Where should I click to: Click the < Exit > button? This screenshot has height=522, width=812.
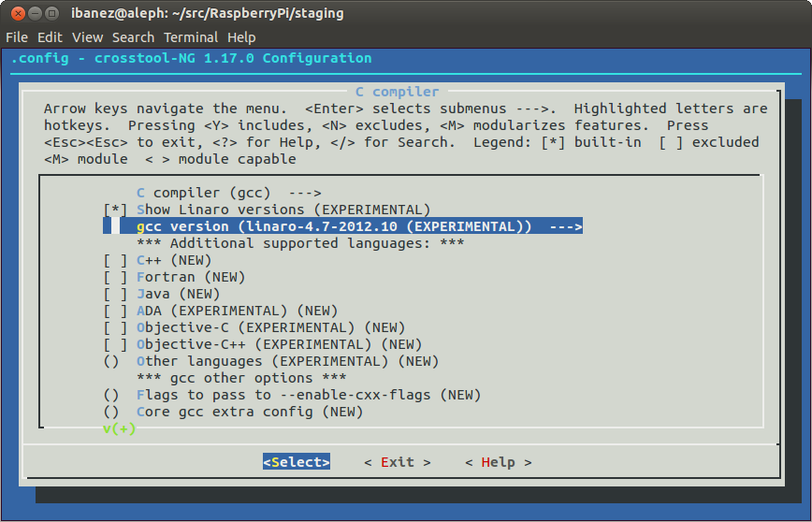click(398, 462)
